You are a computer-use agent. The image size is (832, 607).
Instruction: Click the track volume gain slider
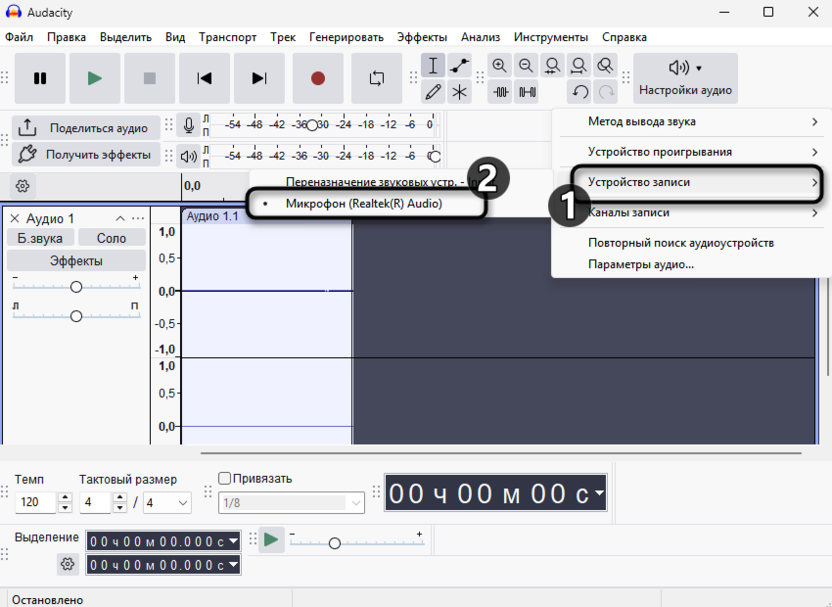pos(76,287)
